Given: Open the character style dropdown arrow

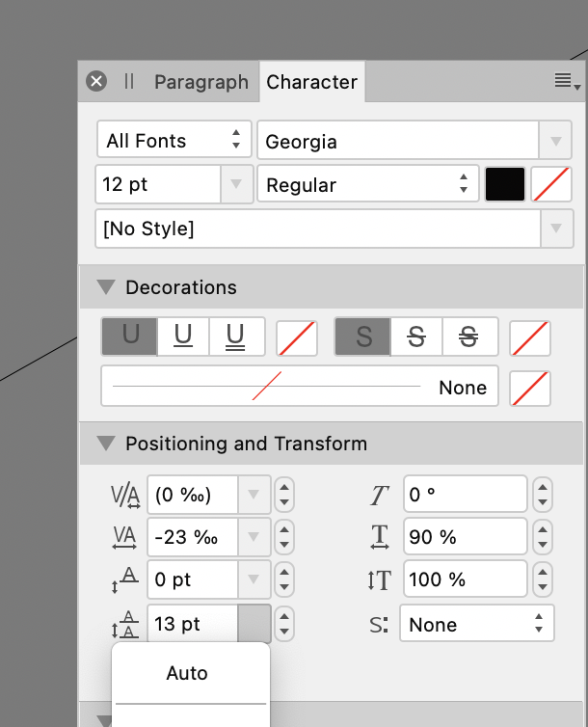Looking at the screenshot, I should click(556, 229).
